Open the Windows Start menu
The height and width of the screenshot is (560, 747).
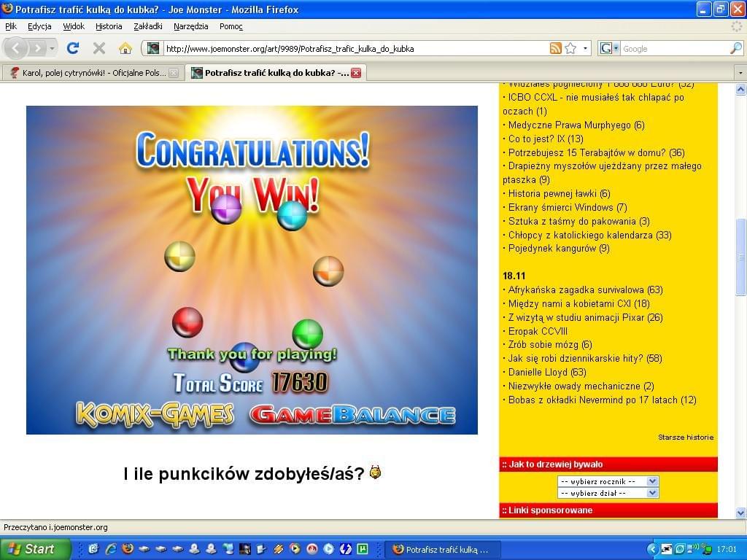34,549
